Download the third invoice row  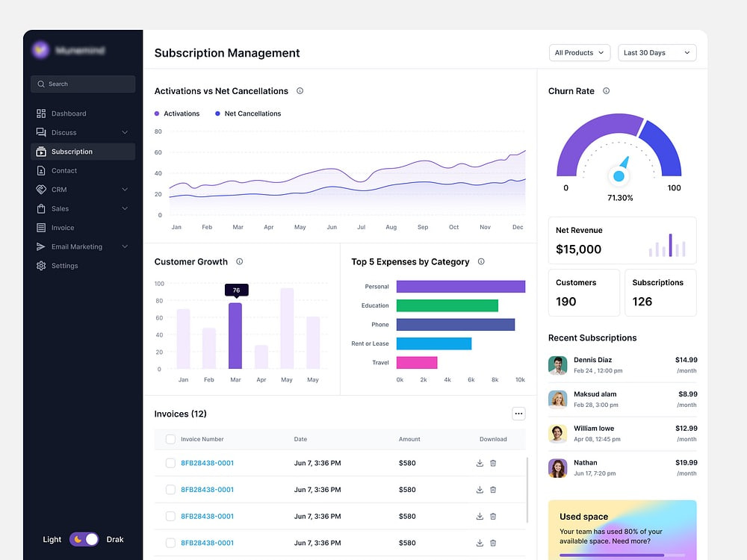click(x=480, y=516)
